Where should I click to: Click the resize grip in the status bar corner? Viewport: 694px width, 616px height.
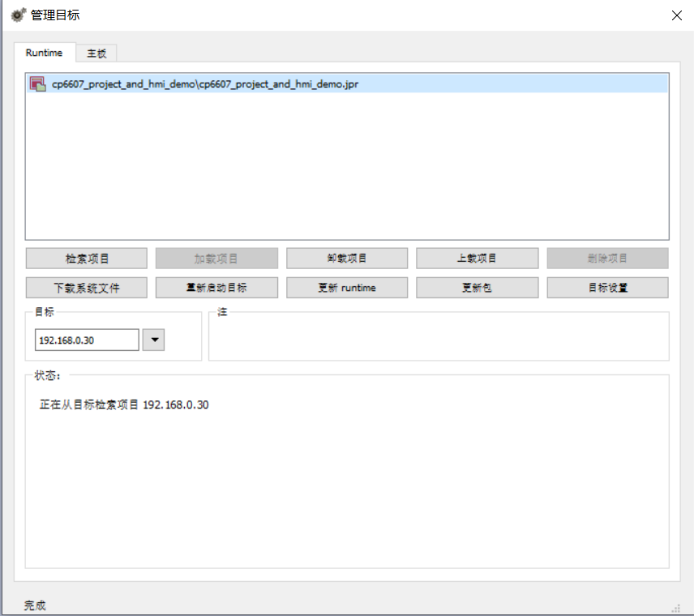tap(675, 608)
